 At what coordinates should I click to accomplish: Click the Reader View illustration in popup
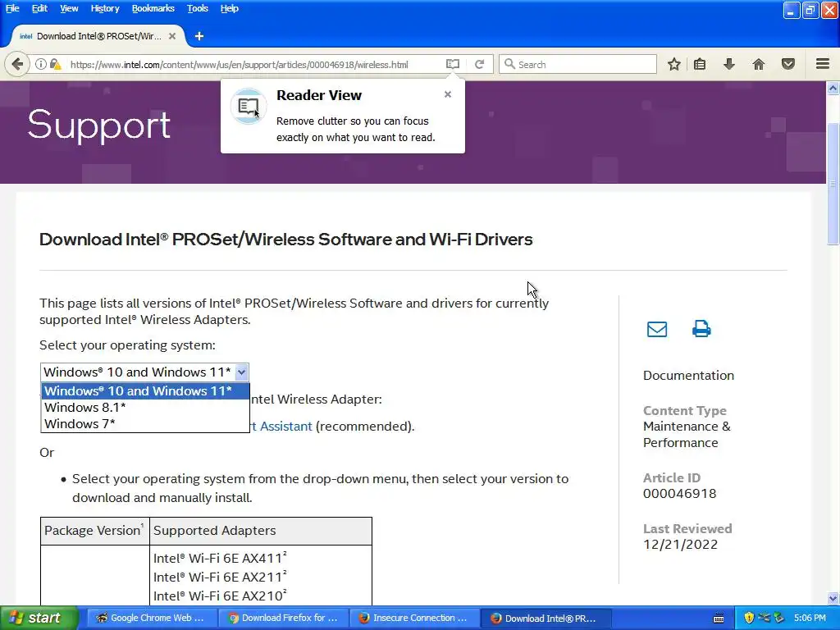coord(248,106)
